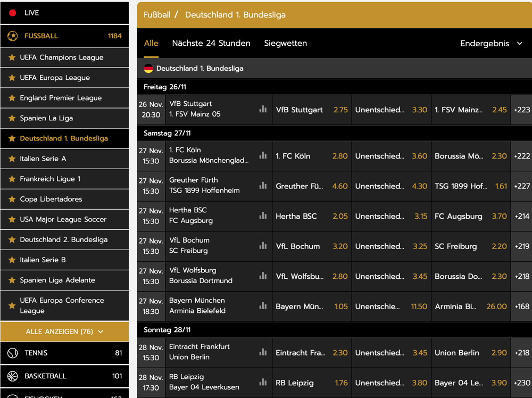Switch to Siegwetten tab
The height and width of the screenshot is (398, 532).
click(285, 43)
